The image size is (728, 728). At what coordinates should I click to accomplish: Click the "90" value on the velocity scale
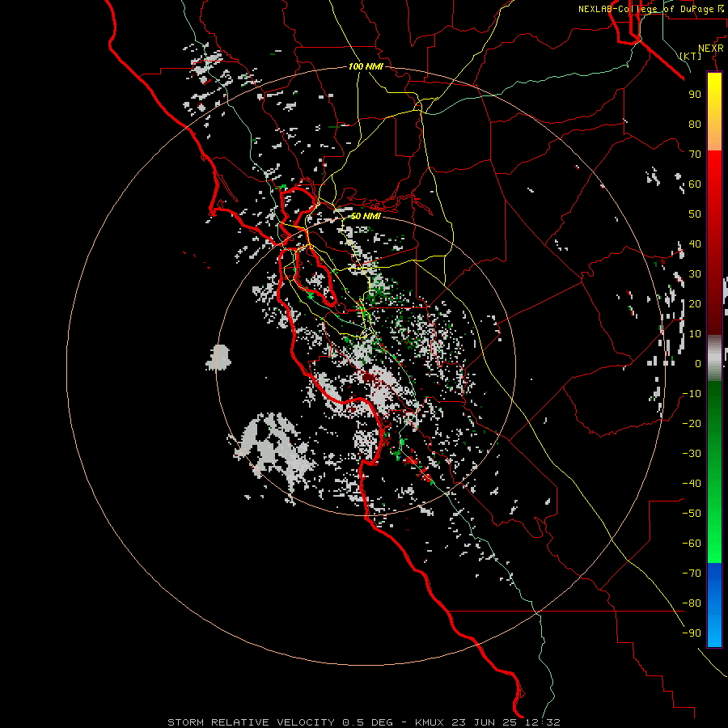(x=695, y=95)
